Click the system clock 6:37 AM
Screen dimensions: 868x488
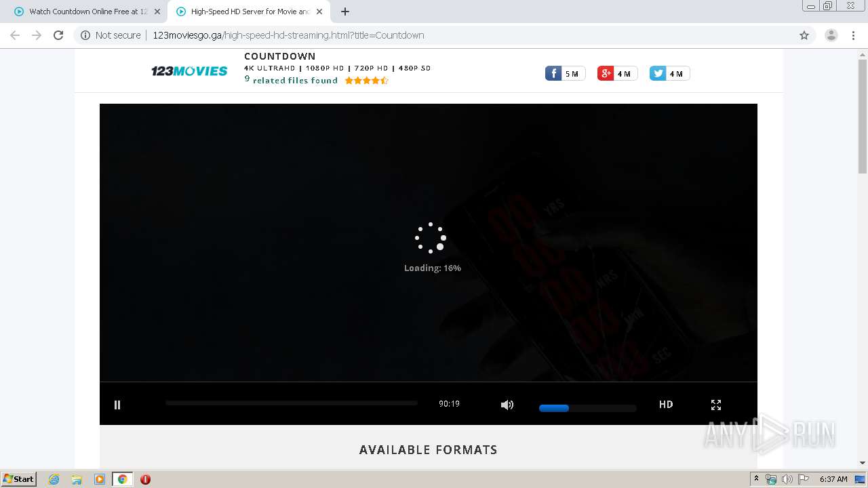[x=833, y=479]
